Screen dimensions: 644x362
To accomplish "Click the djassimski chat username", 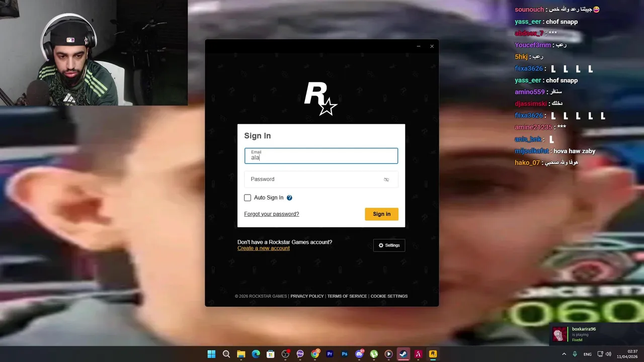I will tap(531, 104).
